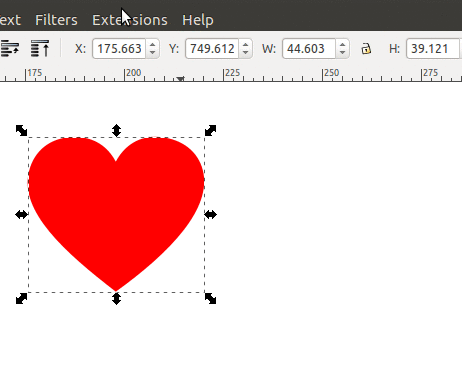
Task: Open the Extensions menu
Action: [130, 20]
